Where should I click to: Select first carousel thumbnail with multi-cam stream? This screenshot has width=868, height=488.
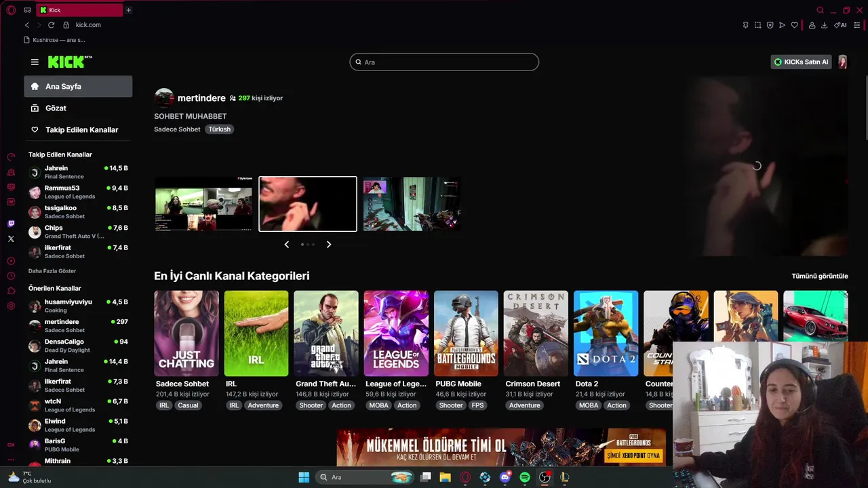[203, 204]
